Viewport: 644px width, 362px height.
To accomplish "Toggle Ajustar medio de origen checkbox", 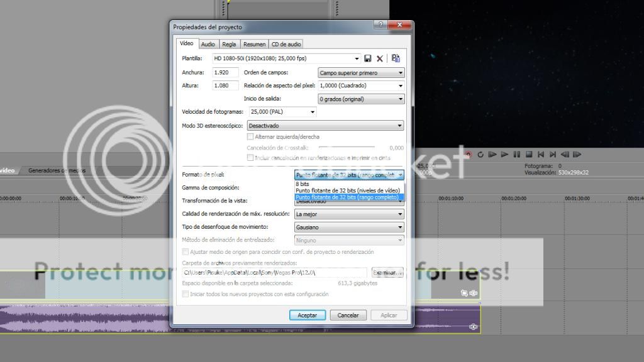I will 186,251.
